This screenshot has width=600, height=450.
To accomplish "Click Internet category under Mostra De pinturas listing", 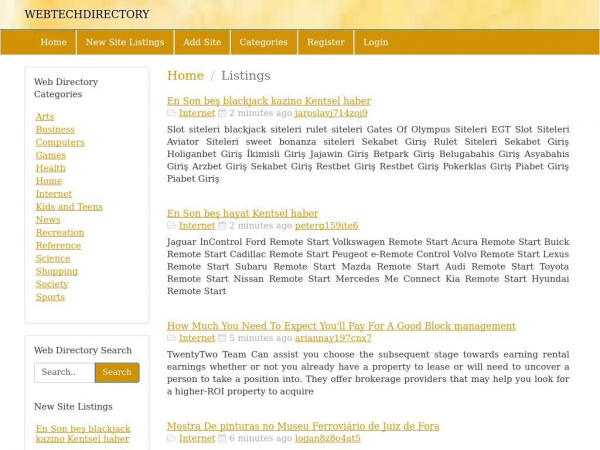I will point(197,438).
